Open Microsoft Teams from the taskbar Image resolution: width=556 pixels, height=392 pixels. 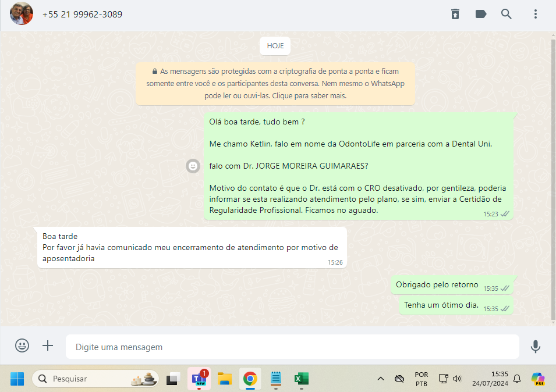click(199, 379)
